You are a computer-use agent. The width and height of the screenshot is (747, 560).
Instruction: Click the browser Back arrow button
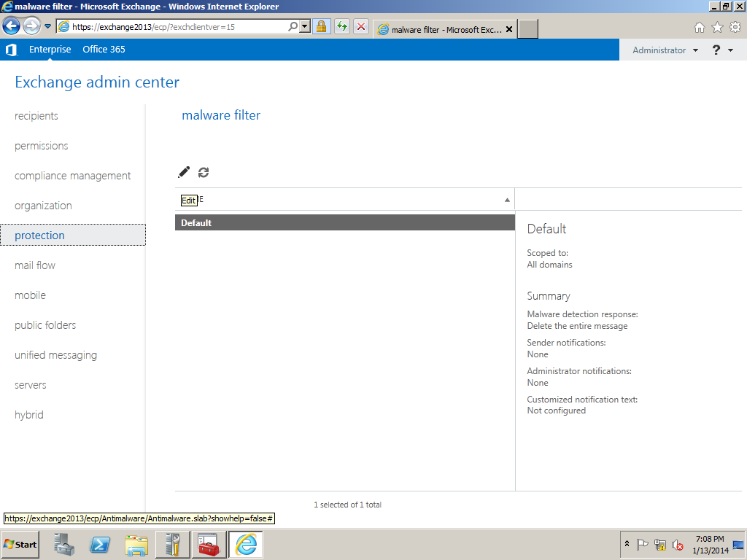(12, 26)
